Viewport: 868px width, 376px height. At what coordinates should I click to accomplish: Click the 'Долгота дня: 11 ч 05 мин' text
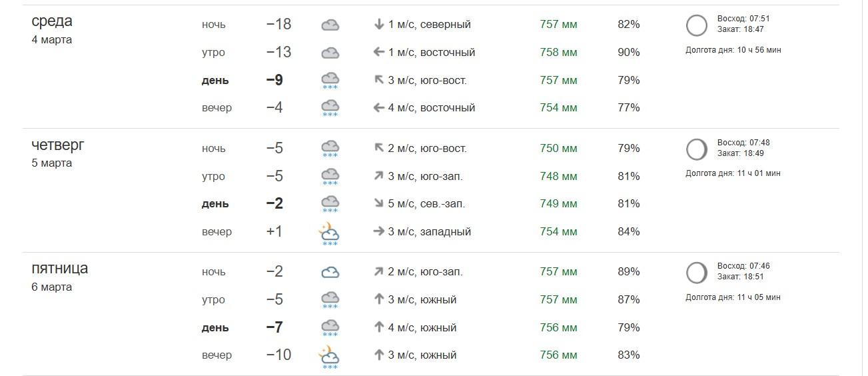click(733, 297)
